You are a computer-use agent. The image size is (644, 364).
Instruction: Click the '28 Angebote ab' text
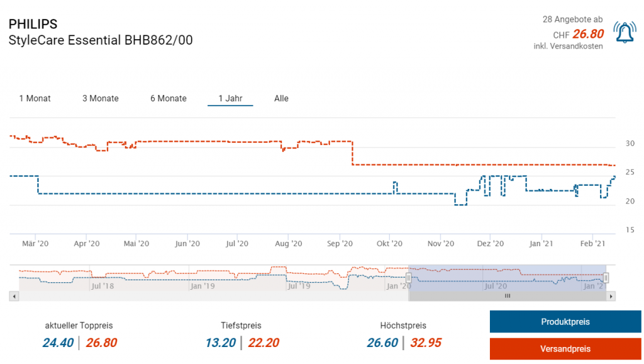pos(572,20)
